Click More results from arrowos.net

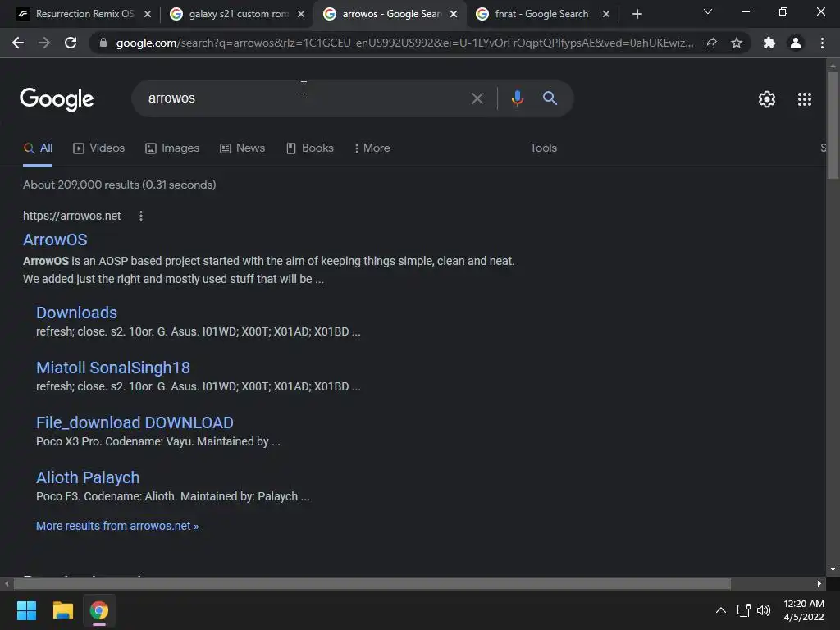(x=117, y=526)
